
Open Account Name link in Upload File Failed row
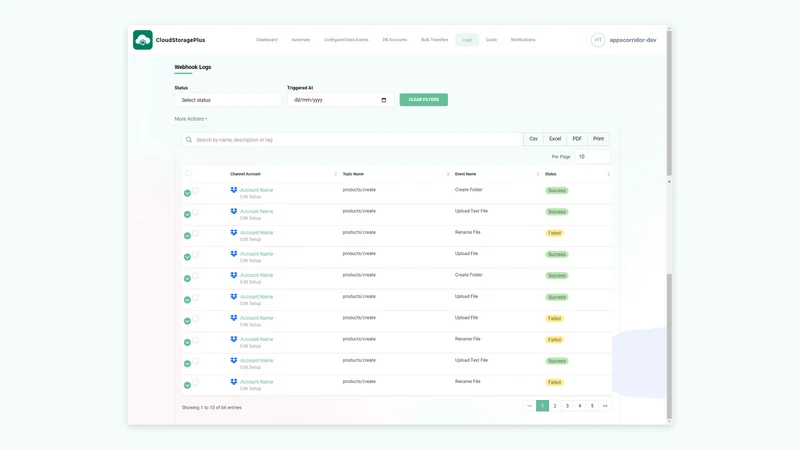click(257, 318)
